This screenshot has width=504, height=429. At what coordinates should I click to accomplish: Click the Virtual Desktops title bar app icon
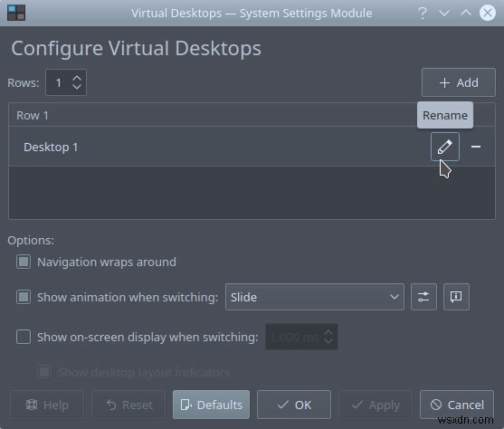(16, 13)
